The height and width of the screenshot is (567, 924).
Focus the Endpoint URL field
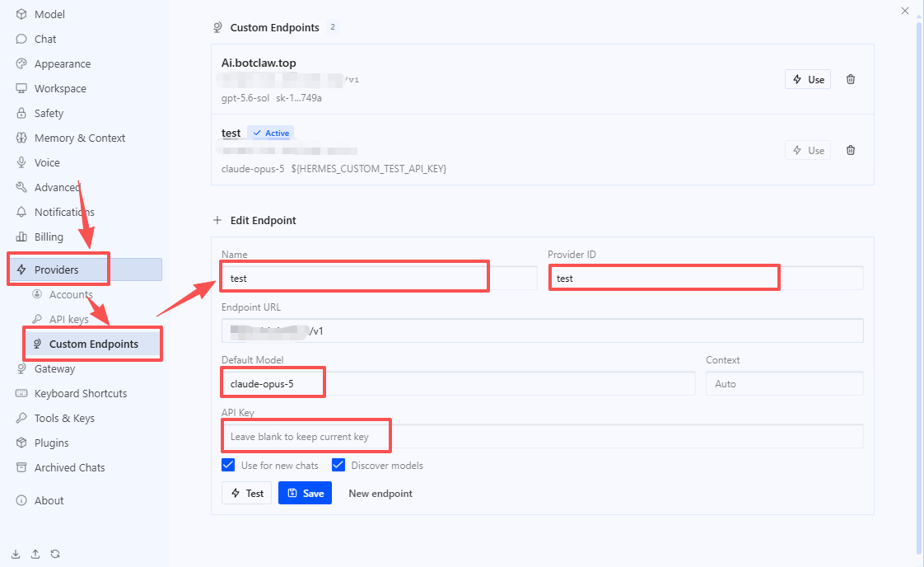(543, 330)
